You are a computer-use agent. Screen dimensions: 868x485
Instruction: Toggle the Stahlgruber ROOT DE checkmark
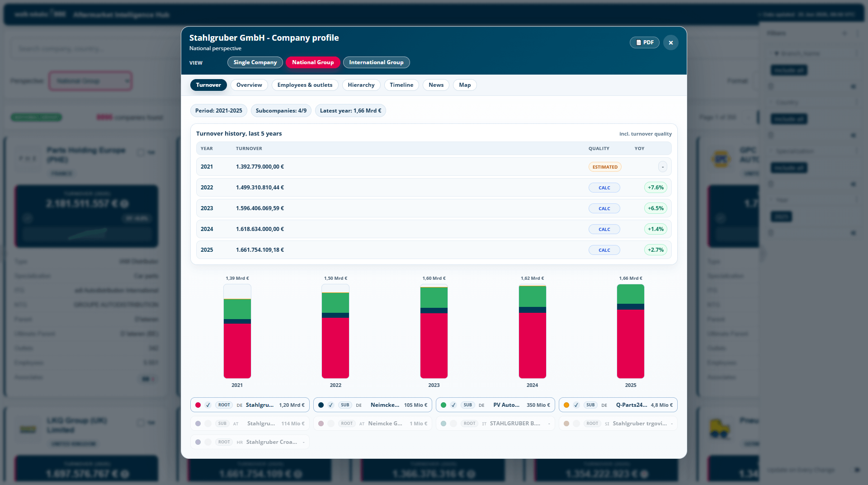(x=208, y=405)
